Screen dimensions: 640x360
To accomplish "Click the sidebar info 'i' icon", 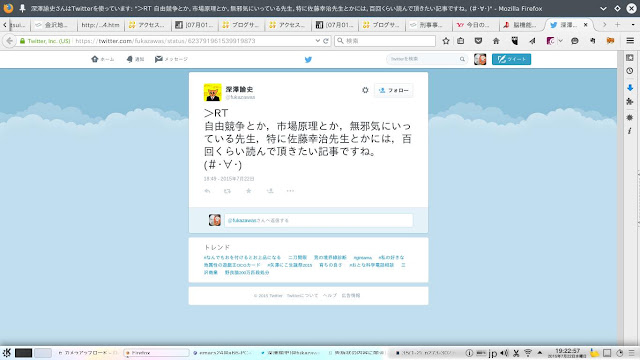I will click(630, 131).
